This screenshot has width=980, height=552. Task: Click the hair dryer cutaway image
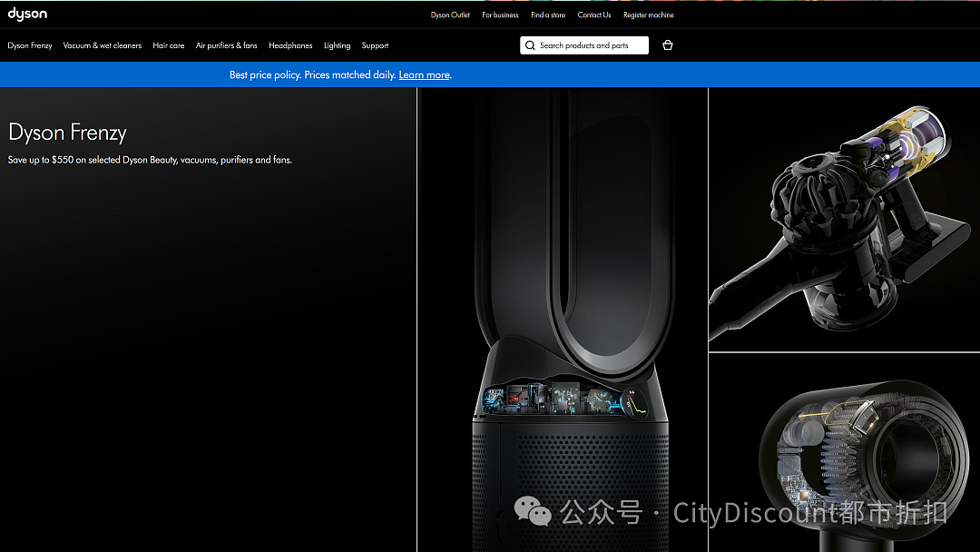pyautogui.click(x=845, y=453)
